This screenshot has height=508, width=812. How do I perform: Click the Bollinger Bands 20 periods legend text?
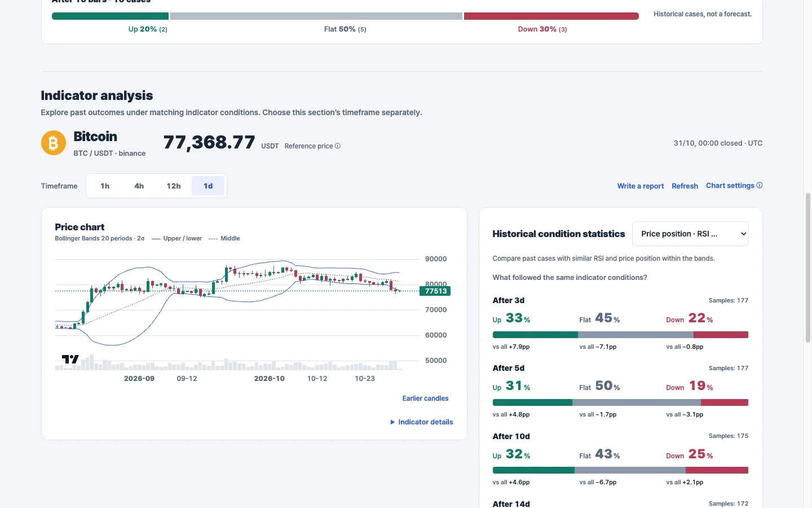(x=99, y=239)
